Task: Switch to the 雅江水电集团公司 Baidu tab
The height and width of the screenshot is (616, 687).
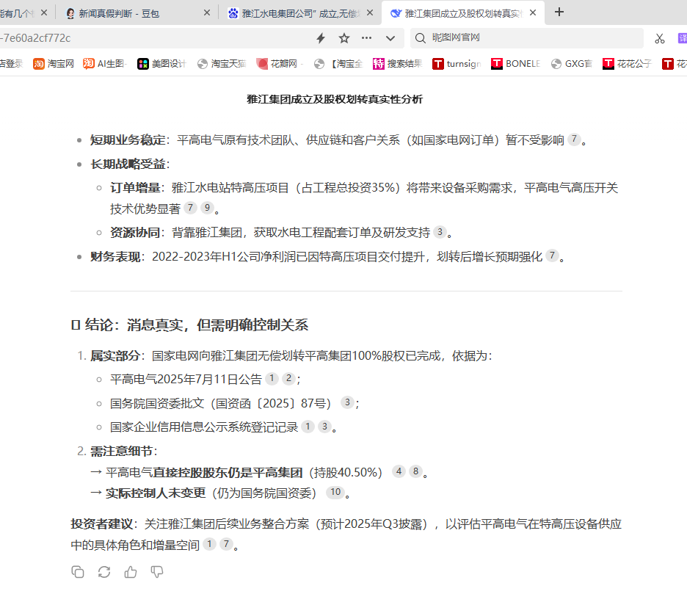Action: 299,13
